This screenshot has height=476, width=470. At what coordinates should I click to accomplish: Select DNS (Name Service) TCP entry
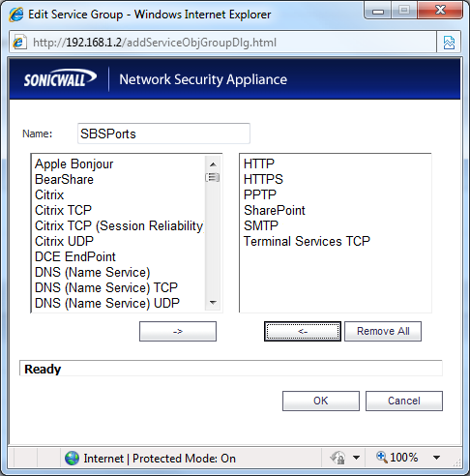click(106, 287)
